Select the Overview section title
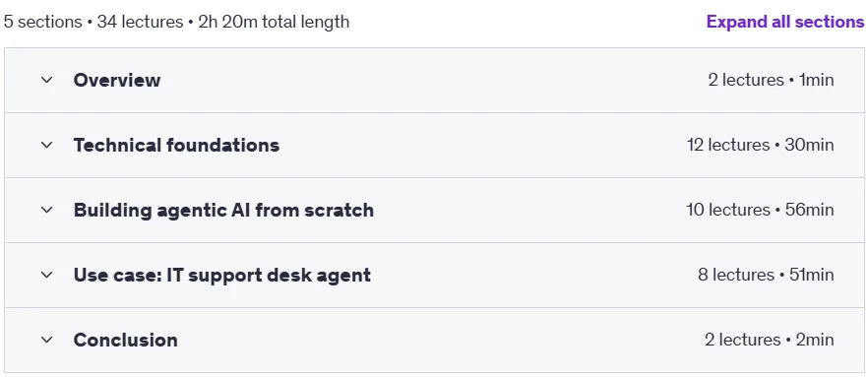 pyautogui.click(x=117, y=81)
